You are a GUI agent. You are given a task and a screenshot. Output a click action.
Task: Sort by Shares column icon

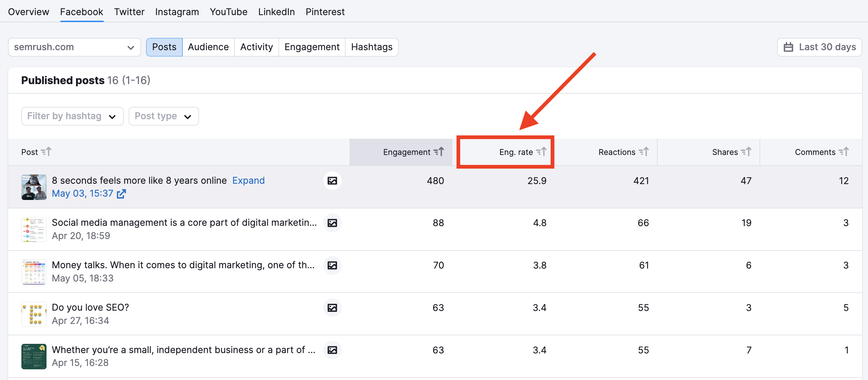[746, 152]
